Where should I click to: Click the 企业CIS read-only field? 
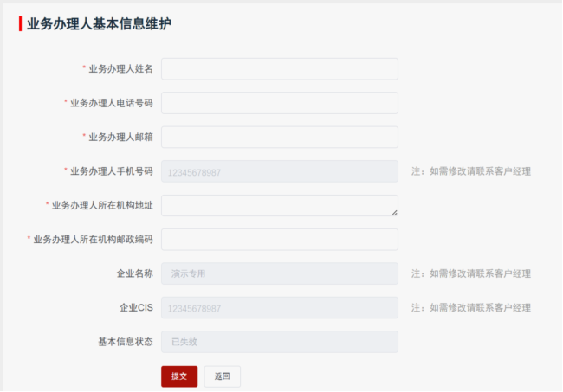tap(279, 308)
